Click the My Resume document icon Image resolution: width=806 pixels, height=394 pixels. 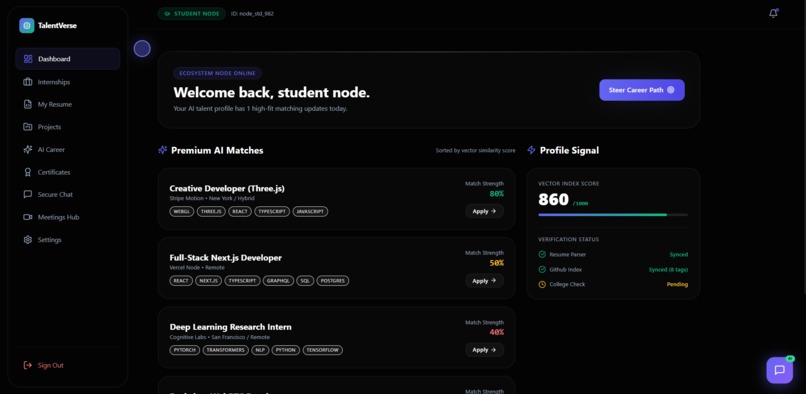(x=28, y=104)
